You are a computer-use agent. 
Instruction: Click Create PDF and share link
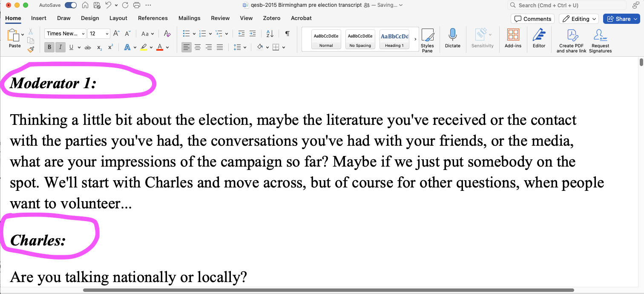pos(572,36)
